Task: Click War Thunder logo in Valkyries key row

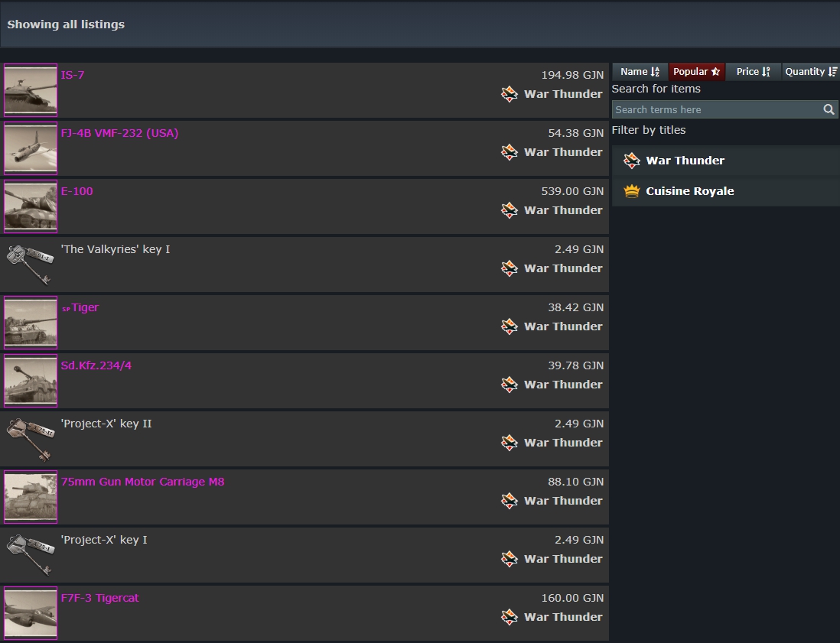Action: pyautogui.click(x=510, y=268)
